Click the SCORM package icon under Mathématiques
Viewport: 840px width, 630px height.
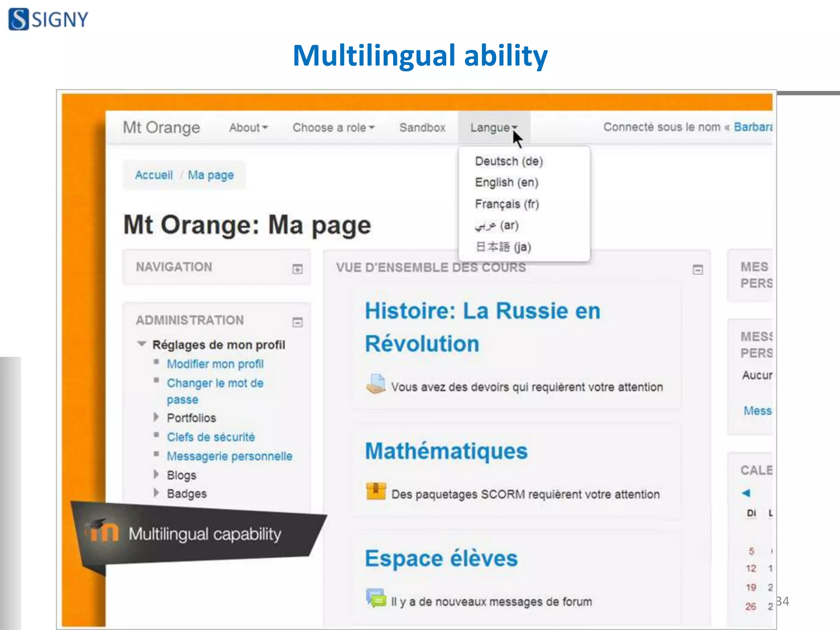click(x=376, y=491)
